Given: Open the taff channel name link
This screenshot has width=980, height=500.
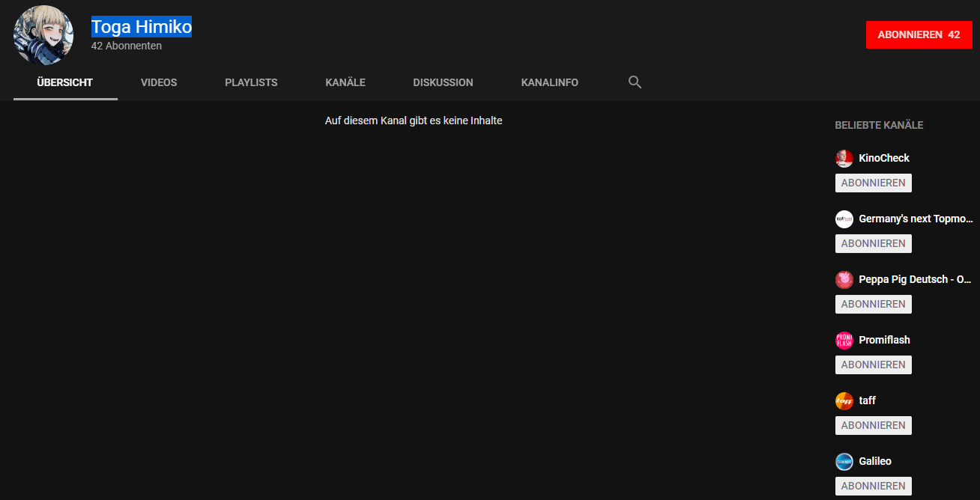Looking at the screenshot, I should tap(868, 400).
